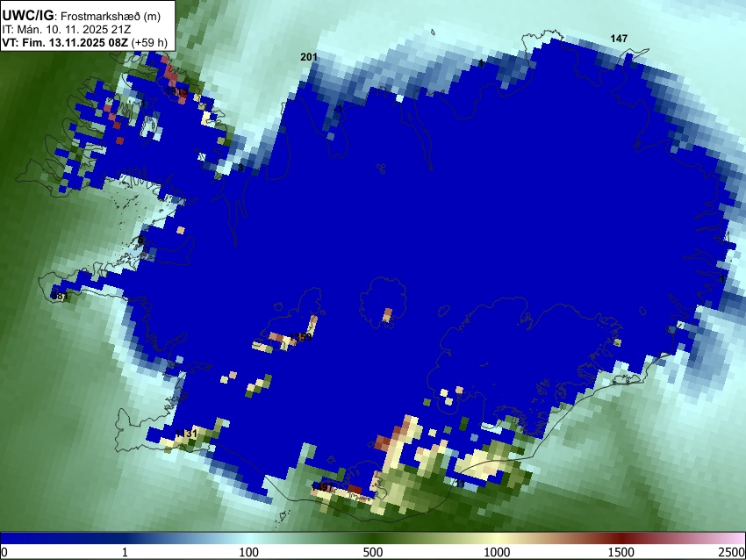Viewport: 746px width, 560px height.
Task: Click the legend label '500'
Action: tap(372, 552)
